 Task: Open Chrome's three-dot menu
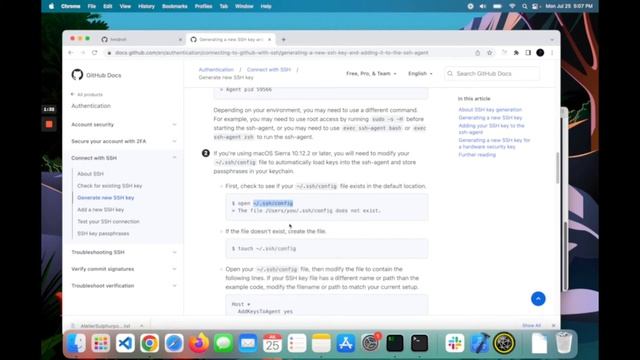552,53
